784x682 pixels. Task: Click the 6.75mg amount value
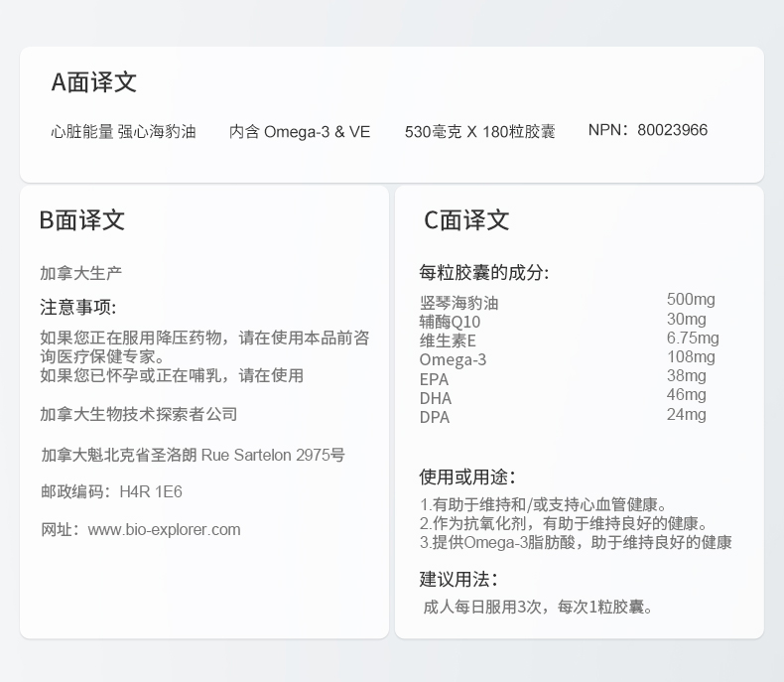pyautogui.click(x=693, y=338)
